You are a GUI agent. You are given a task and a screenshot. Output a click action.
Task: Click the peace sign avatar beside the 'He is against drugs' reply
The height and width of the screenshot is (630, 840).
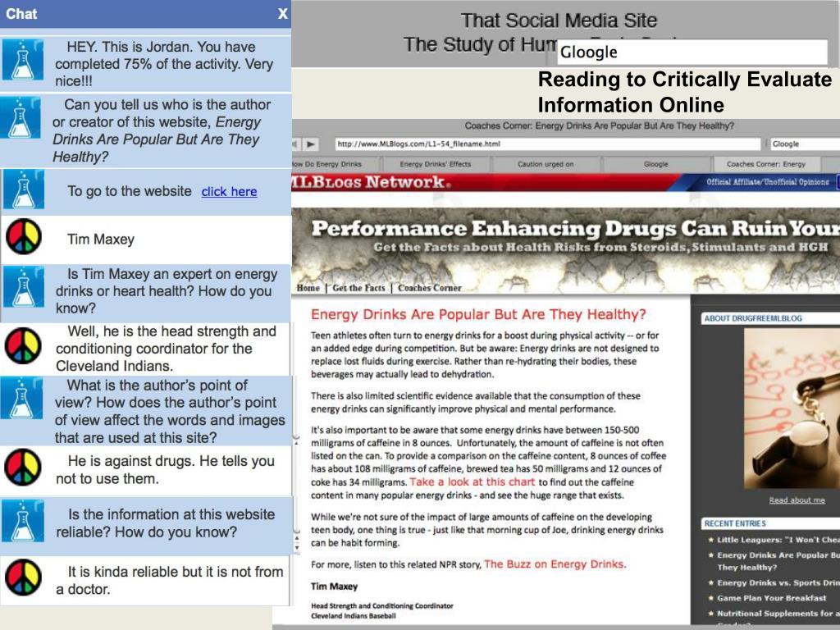(22, 467)
